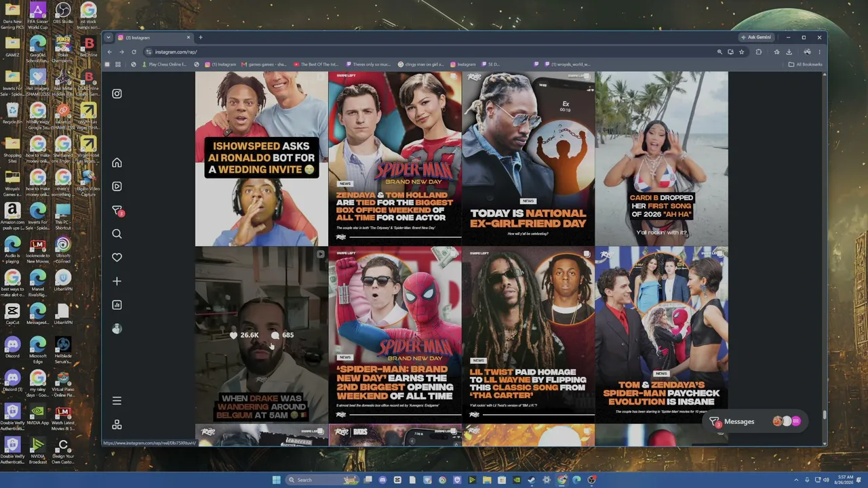Open the Cardi B 'Ah Ha' post
868x488 pixels.
[x=662, y=159]
